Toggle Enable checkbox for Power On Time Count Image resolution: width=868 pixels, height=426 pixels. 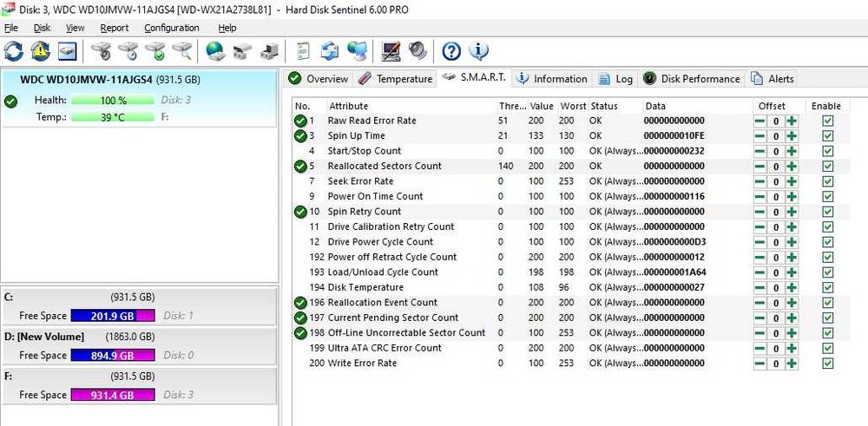[x=827, y=196]
